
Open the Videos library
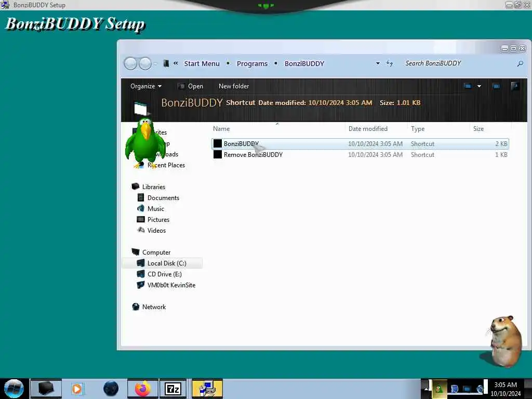click(156, 230)
